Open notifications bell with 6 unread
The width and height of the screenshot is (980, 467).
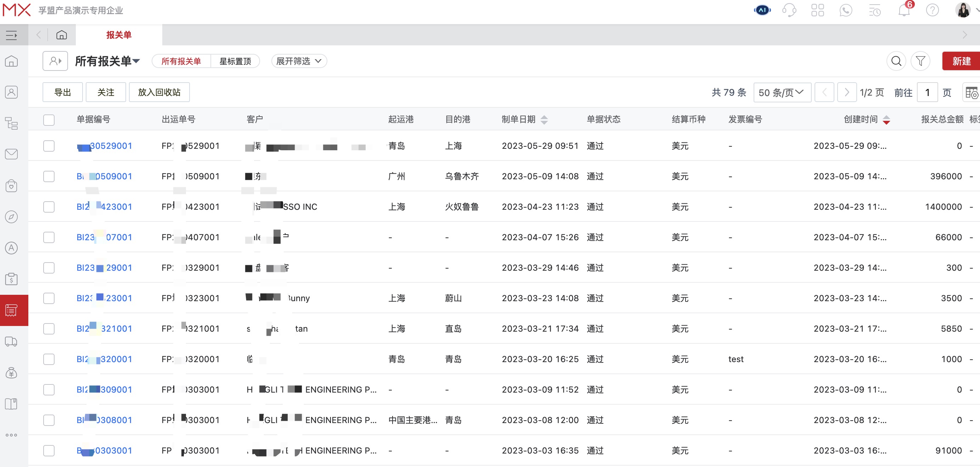pyautogui.click(x=904, y=10)
